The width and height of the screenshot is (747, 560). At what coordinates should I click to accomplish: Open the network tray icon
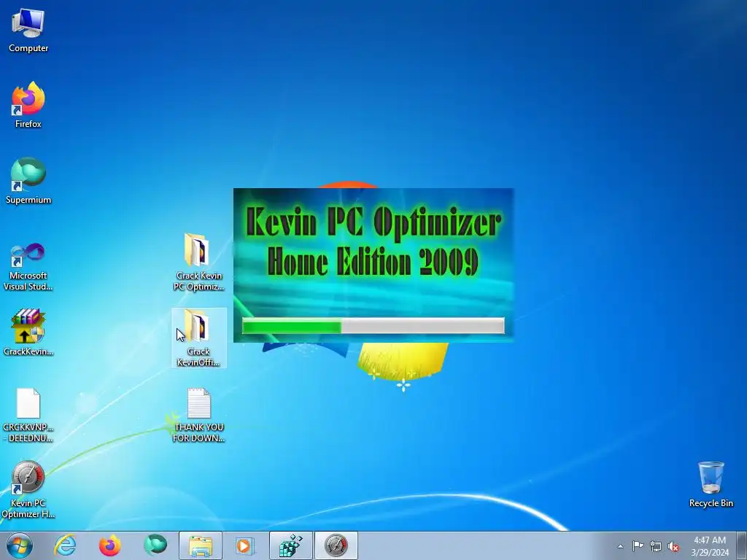tap(656, 546)
